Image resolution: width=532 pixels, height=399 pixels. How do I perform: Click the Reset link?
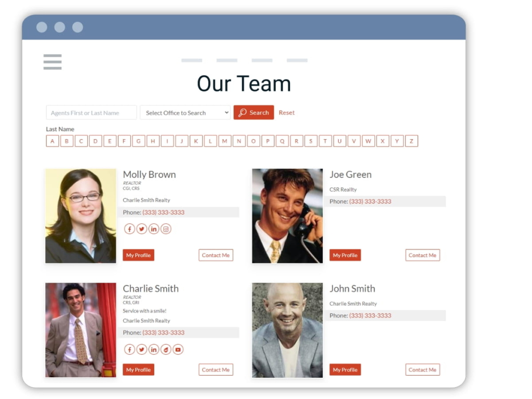286,113
